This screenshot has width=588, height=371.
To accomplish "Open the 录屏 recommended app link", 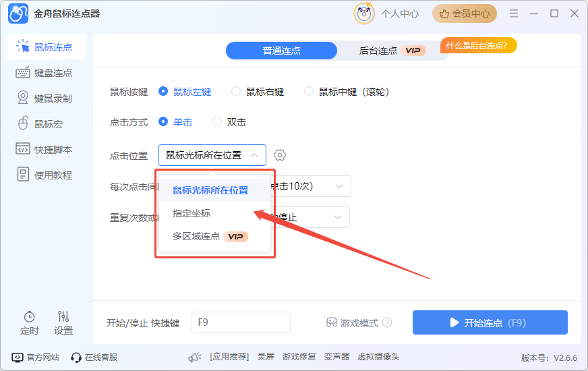I will [266, 357].
